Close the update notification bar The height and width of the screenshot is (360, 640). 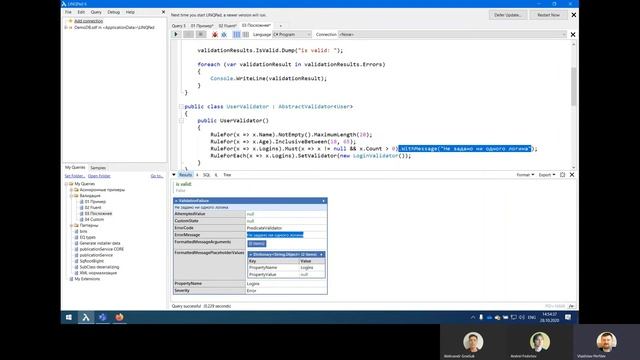tap(573, 15)
